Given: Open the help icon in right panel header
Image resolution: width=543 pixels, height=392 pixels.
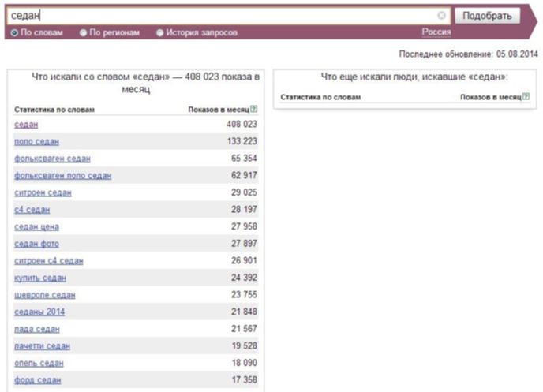Looking at the screenshot, I should pos(526,97).
